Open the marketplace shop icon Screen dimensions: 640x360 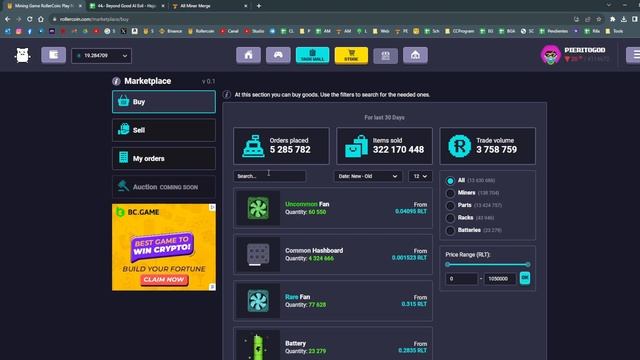[385, 55]
